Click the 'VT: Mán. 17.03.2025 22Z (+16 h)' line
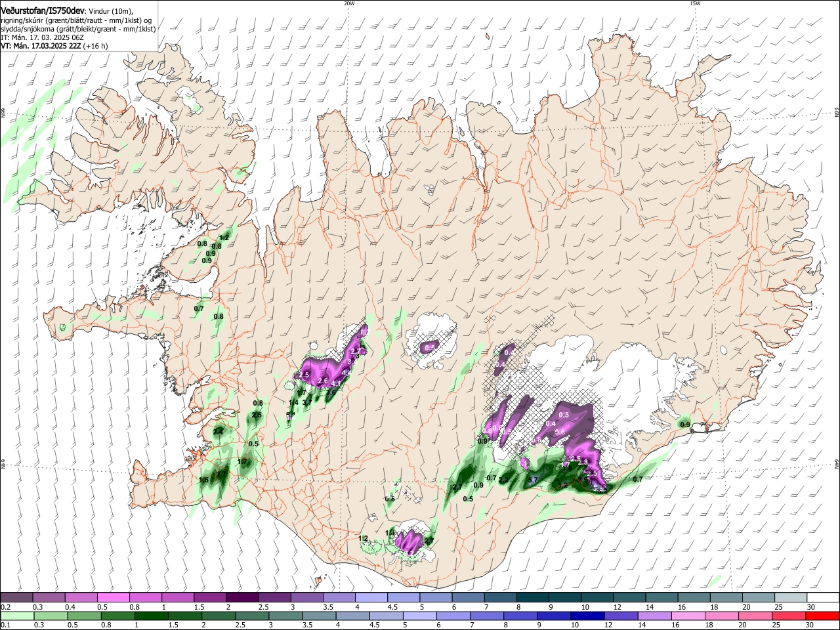The height and width of the screenshot is (630, 840). coord(54,46)
